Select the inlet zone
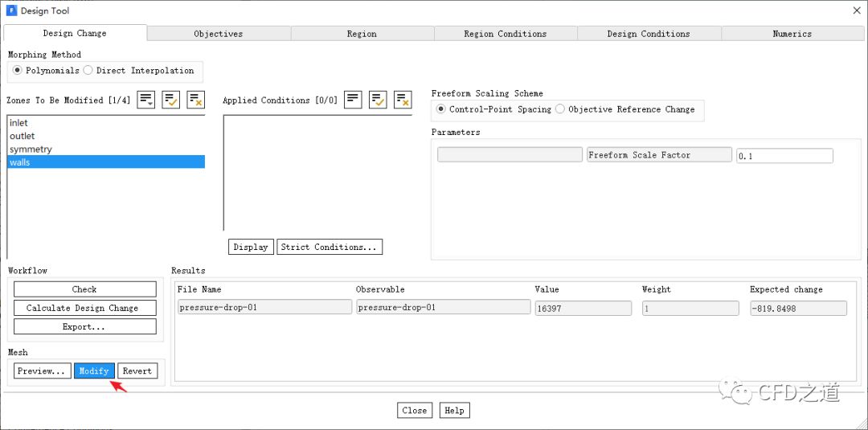 (x=106, y=123)
